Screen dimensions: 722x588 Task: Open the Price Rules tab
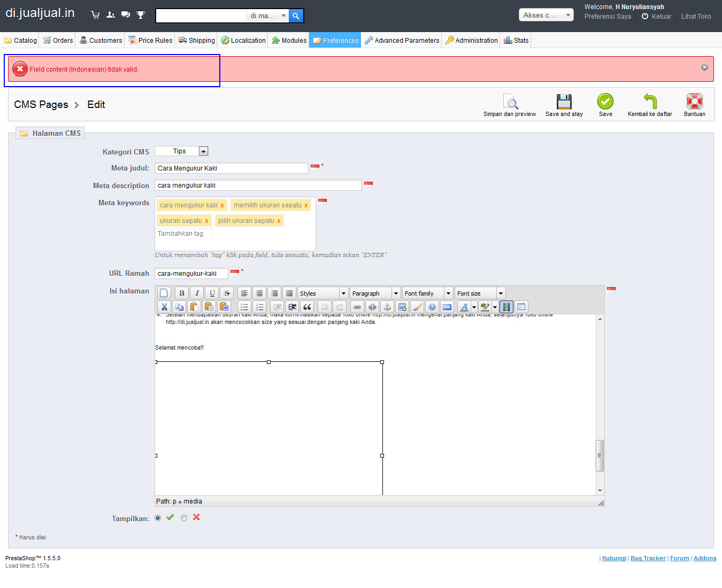coord(150,40)
